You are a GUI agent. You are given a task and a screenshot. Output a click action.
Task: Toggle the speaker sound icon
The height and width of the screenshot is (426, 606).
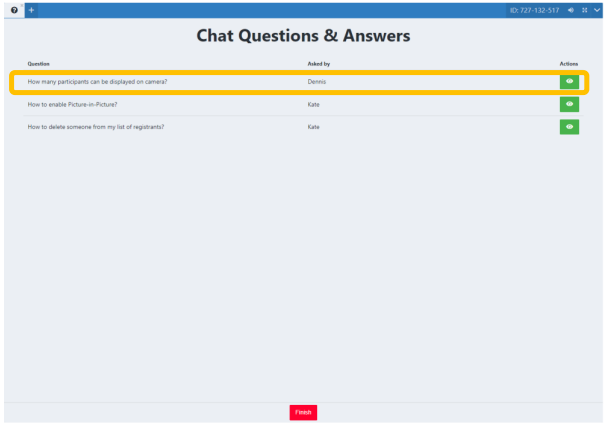571,10
